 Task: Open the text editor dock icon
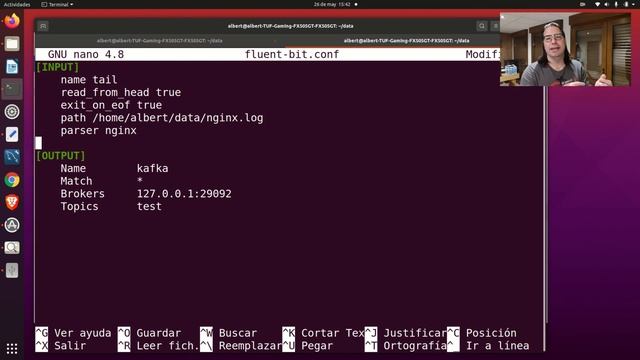[x=12, y=134]
